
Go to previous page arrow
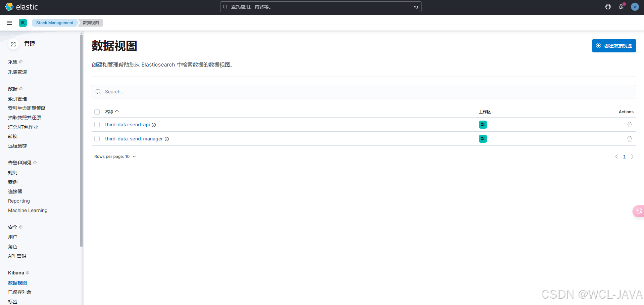[x=616, y=157]
